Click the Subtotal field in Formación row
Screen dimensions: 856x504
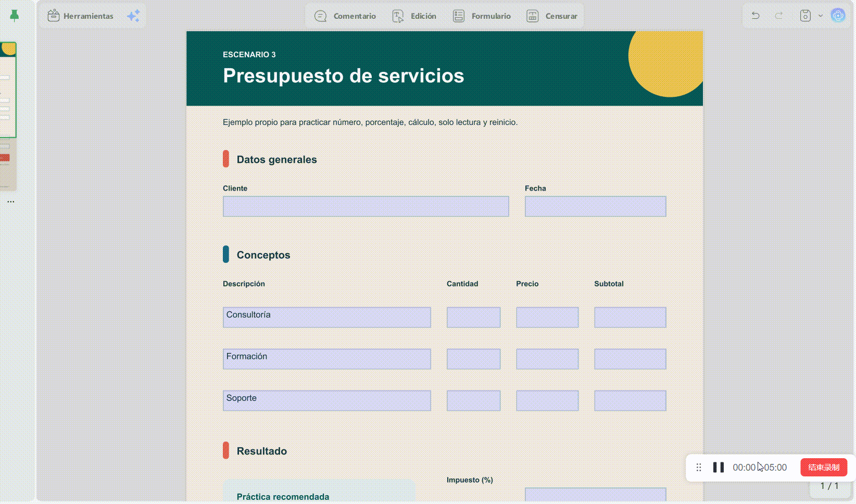click(x=631, y=359)
